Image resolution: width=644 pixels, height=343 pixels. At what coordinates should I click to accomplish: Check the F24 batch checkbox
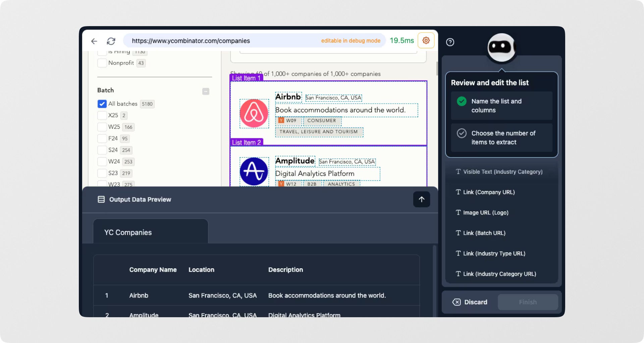(102, 138)
